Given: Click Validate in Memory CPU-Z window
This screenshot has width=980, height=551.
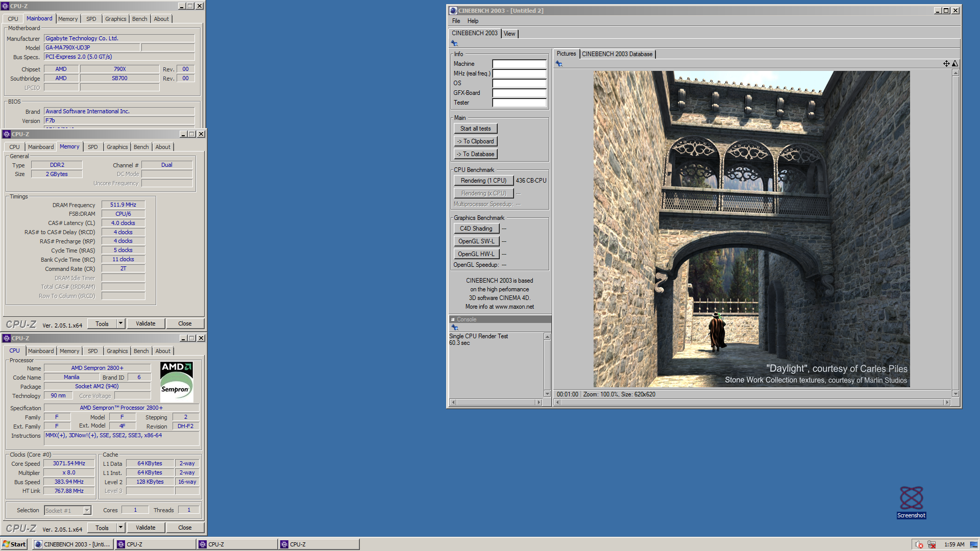Looking at the screenshot, I should [145, 323].
